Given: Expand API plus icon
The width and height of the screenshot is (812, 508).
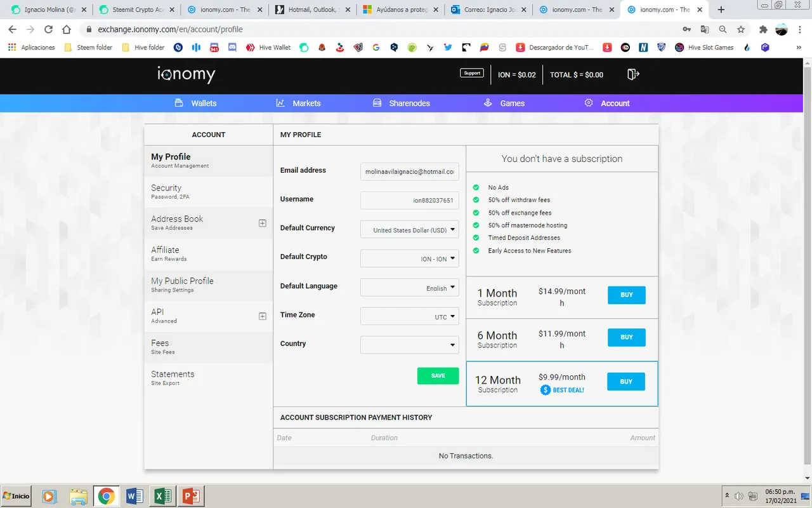Looking at the screenshot, I should [x=263, y=316].
